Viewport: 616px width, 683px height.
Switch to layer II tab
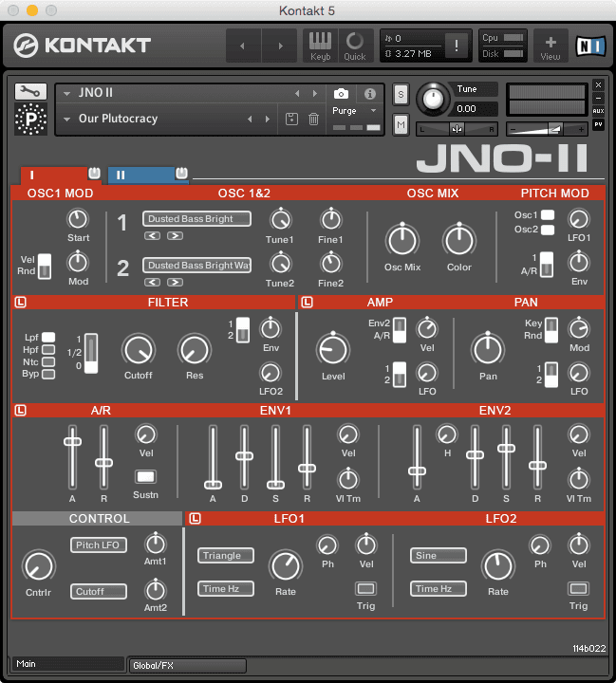[141, 175]
